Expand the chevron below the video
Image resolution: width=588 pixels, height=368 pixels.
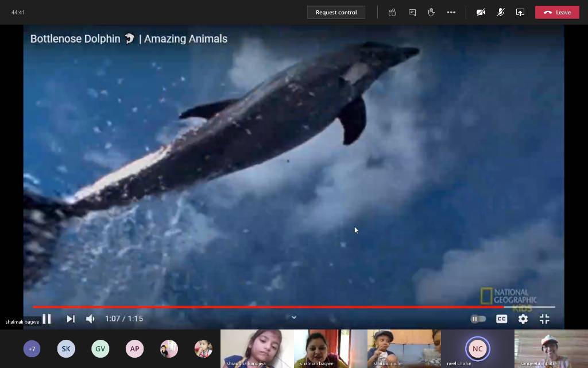pyautogui.click(x=294, y=317)
